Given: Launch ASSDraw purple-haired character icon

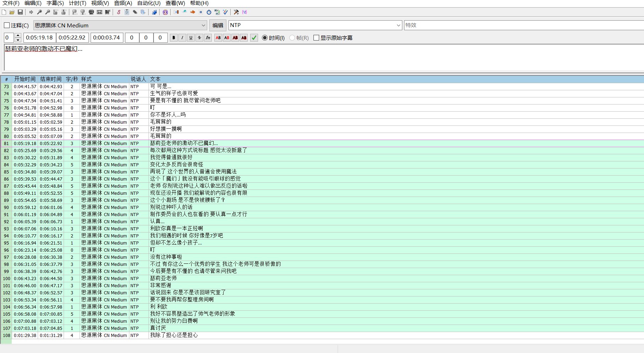Looking at the screenshot, I should coord(165,12).
